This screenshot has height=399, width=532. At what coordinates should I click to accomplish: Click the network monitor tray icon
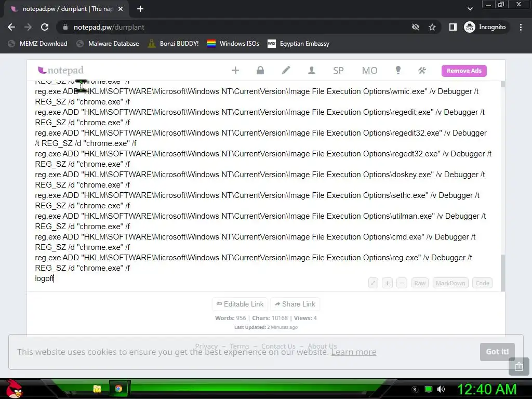[429, 389]
